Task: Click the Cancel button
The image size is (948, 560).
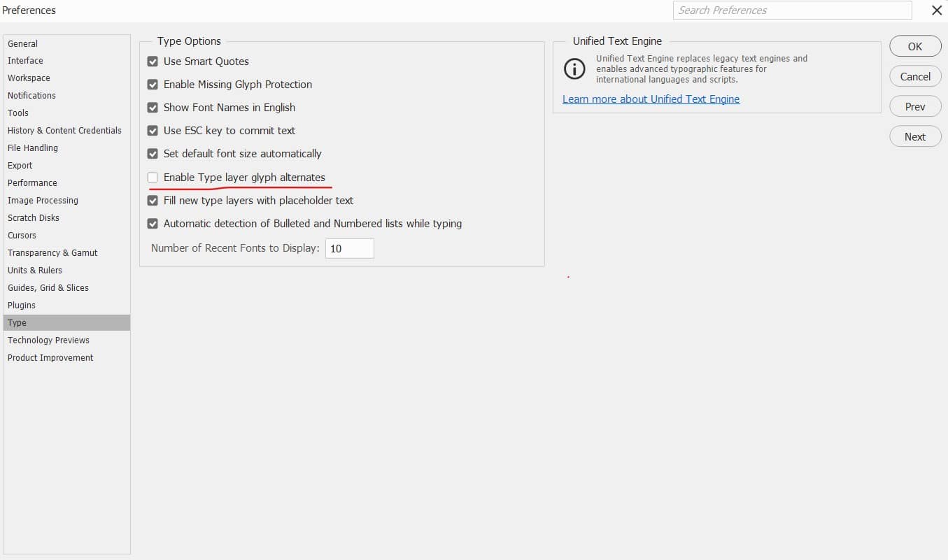Action: (915, 77)
